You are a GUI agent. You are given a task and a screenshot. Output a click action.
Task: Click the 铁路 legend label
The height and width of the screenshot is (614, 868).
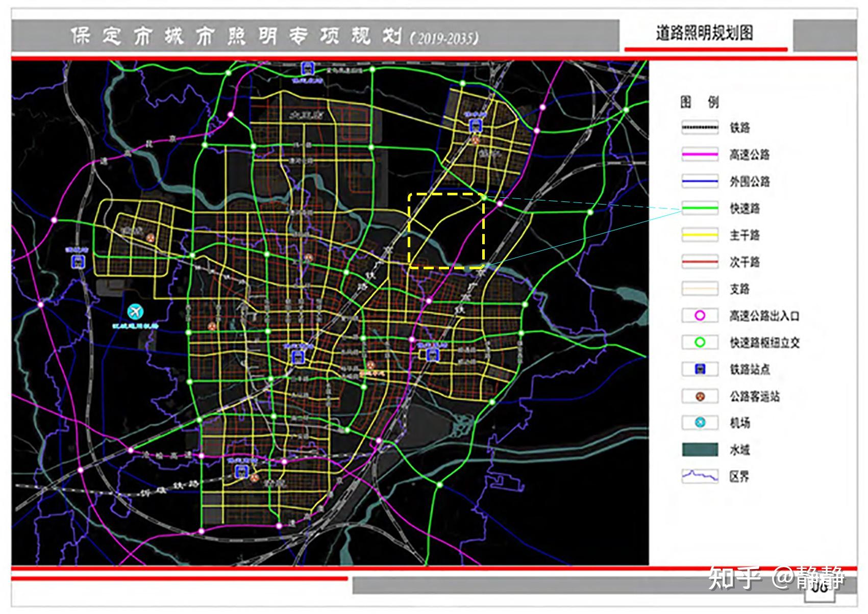(x=740, y=127)
